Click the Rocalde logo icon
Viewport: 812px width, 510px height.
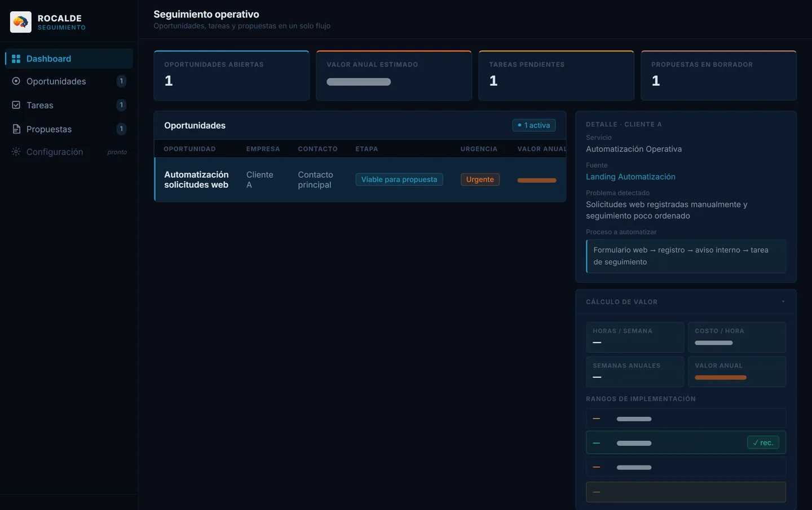point(21,22)
